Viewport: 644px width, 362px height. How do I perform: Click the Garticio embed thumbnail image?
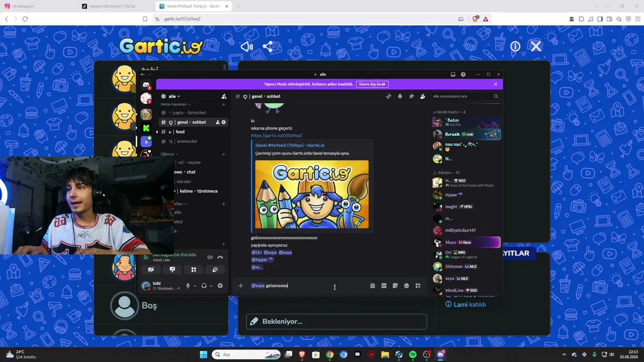point(312,194)
